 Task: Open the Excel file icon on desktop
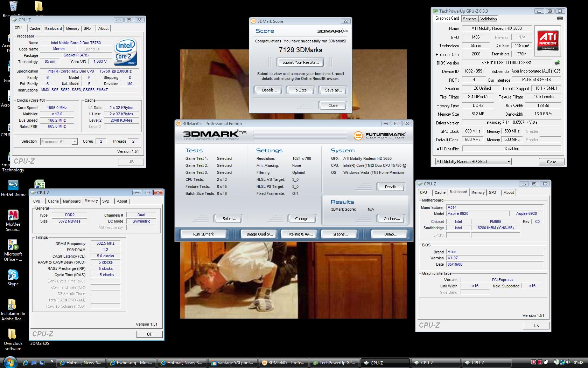pyautogui.click(x=40, y=184)
